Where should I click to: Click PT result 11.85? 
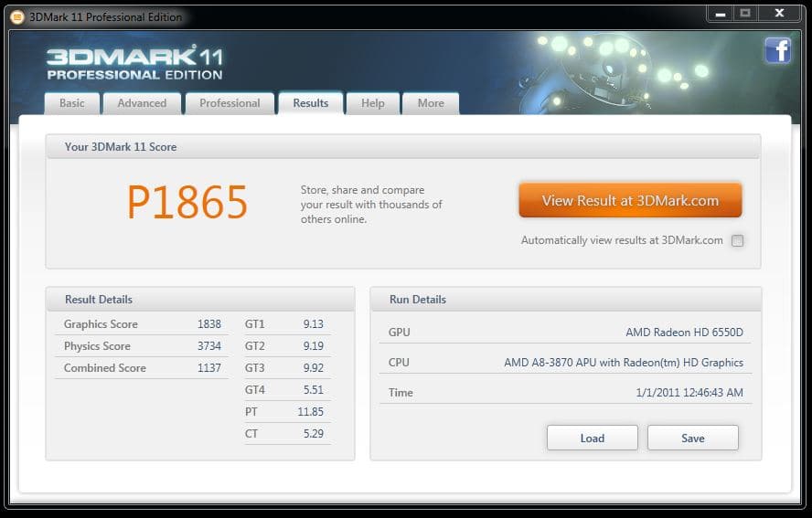point(310,411)
